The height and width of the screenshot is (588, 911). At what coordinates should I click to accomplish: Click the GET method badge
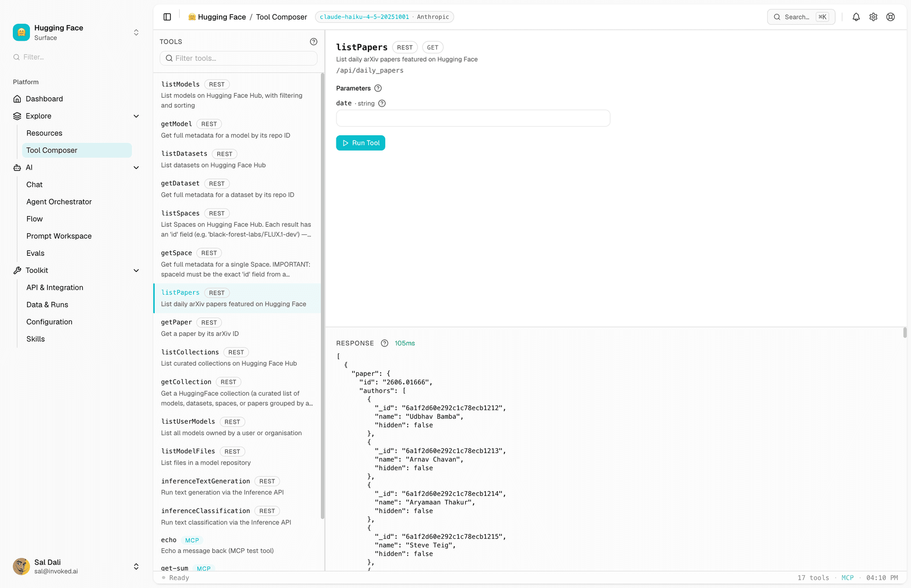[x=433, y=47]
